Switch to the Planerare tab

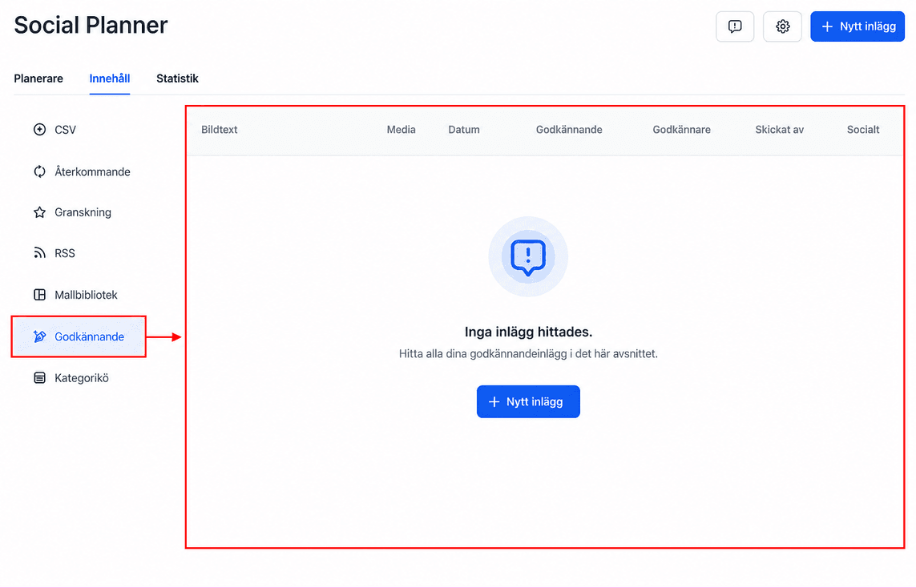pyautogui.click(x=38, y=79)
